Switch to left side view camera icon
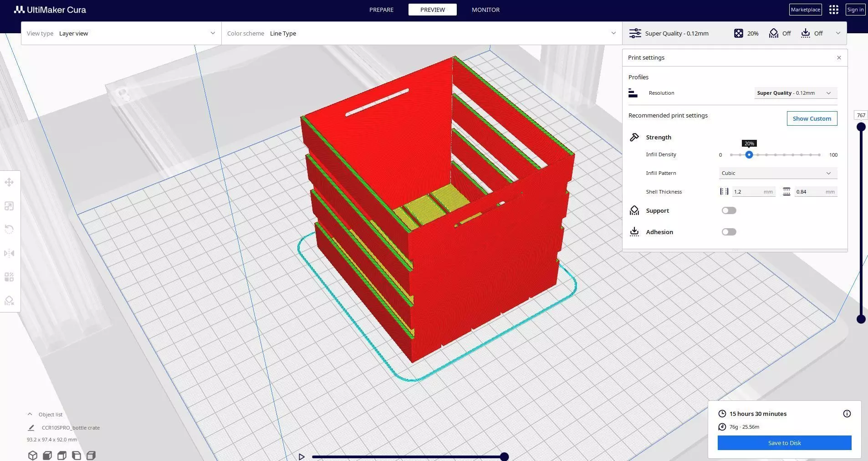This screenshot has height=461, width=868. tap(77, 455)
